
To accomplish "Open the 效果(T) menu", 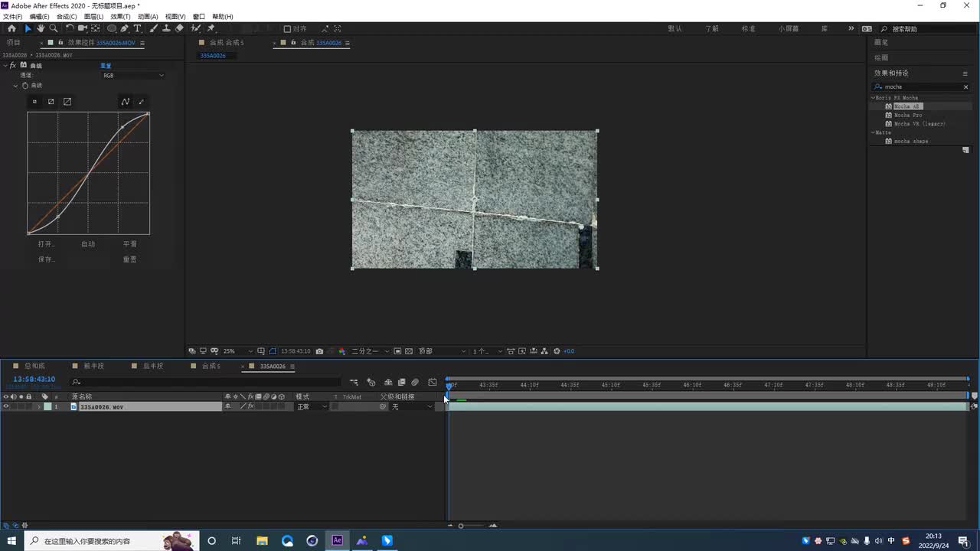I will 120,17.
